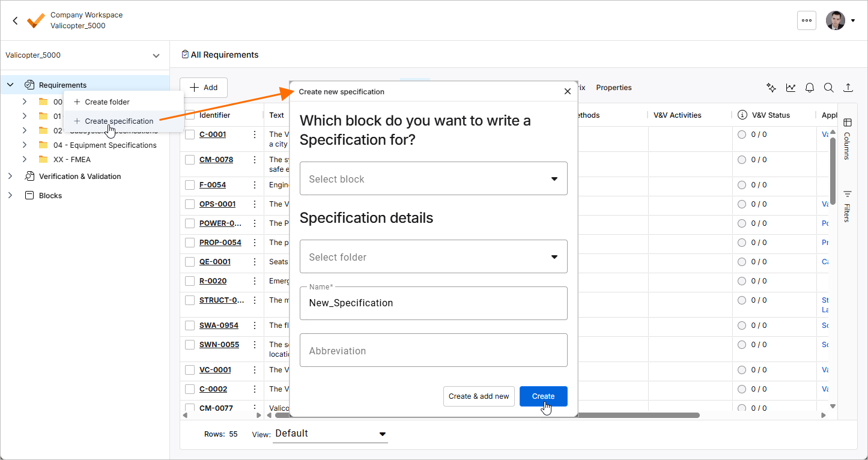The height and width of the screenshot is (460, 868).
Task: Click the AI sparkle icon in toolbar
Action: (771, 88)
